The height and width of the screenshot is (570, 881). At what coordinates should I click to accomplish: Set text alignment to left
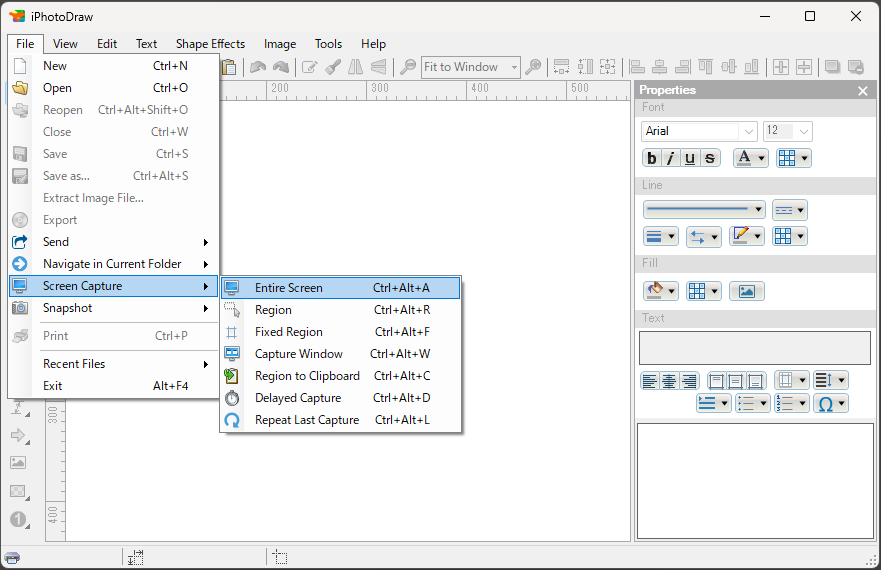tap(650, 381)
